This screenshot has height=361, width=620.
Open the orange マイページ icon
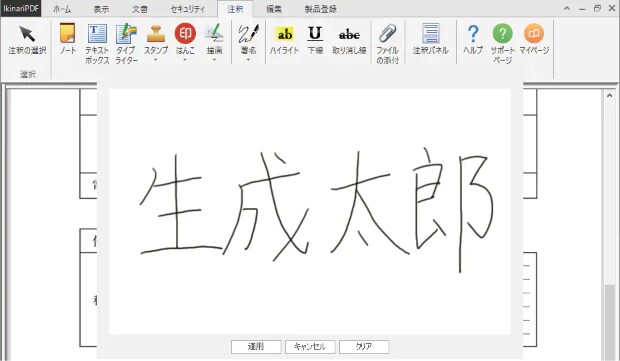[534, 33]
